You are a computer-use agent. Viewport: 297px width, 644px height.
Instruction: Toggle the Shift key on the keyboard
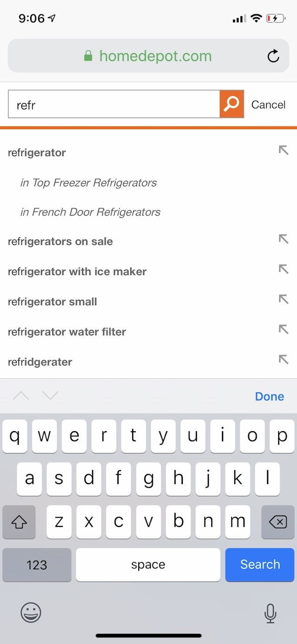tap(19, 522)
